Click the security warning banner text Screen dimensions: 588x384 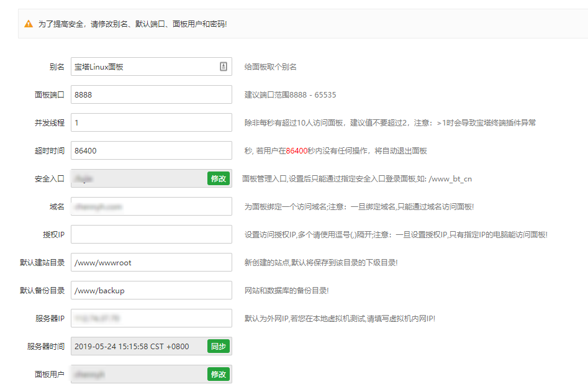pyautogui.click(x=132, y=24)
